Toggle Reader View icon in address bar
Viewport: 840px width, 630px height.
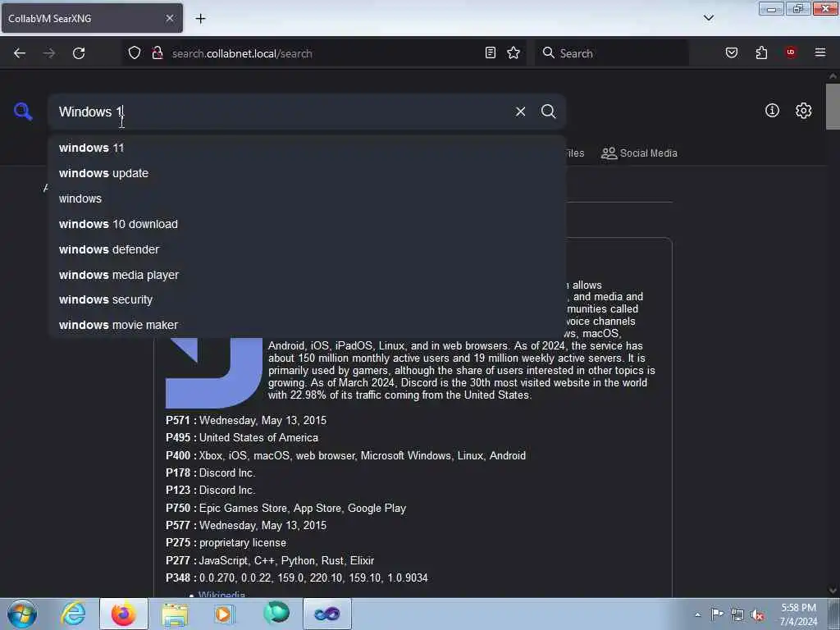(491, 52)
